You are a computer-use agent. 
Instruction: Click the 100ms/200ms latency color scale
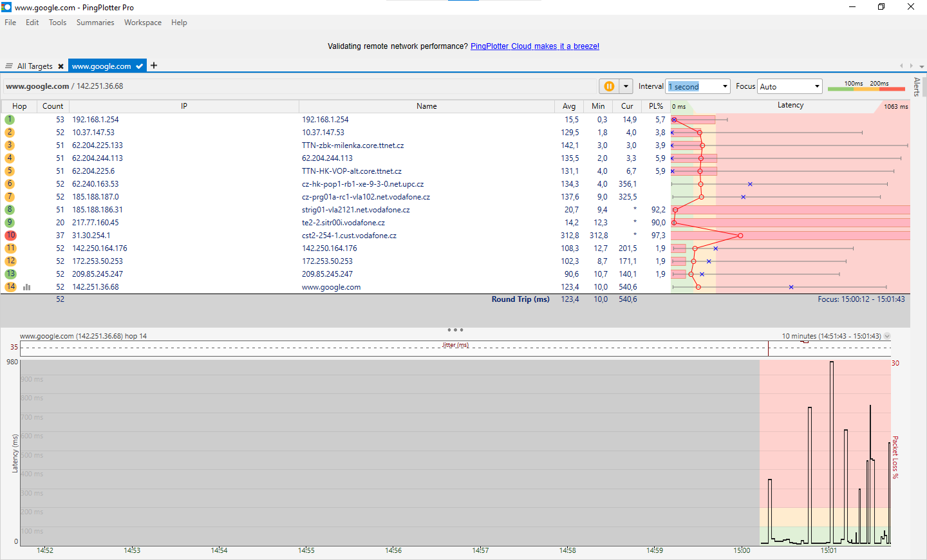866,86
